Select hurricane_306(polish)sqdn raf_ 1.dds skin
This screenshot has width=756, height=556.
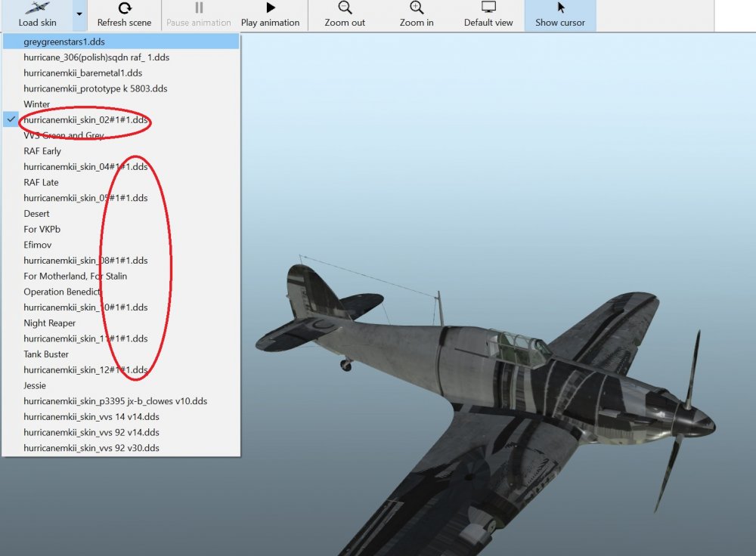point(121,57)
